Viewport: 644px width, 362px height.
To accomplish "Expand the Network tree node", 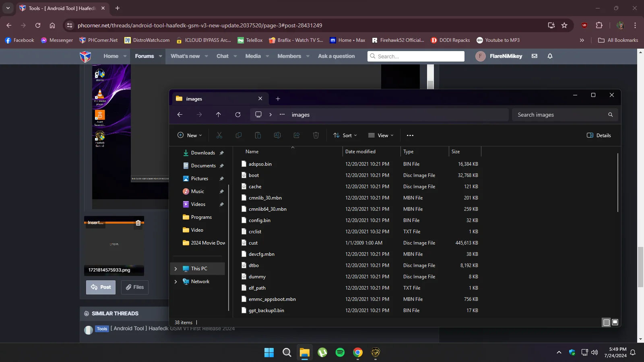I will point(176,282).
